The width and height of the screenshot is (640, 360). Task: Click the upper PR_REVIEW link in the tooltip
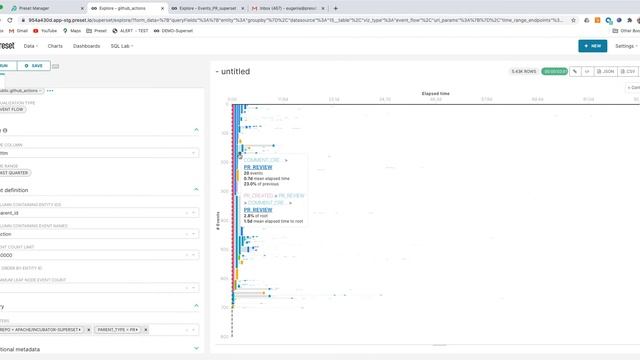coord(258,167)
